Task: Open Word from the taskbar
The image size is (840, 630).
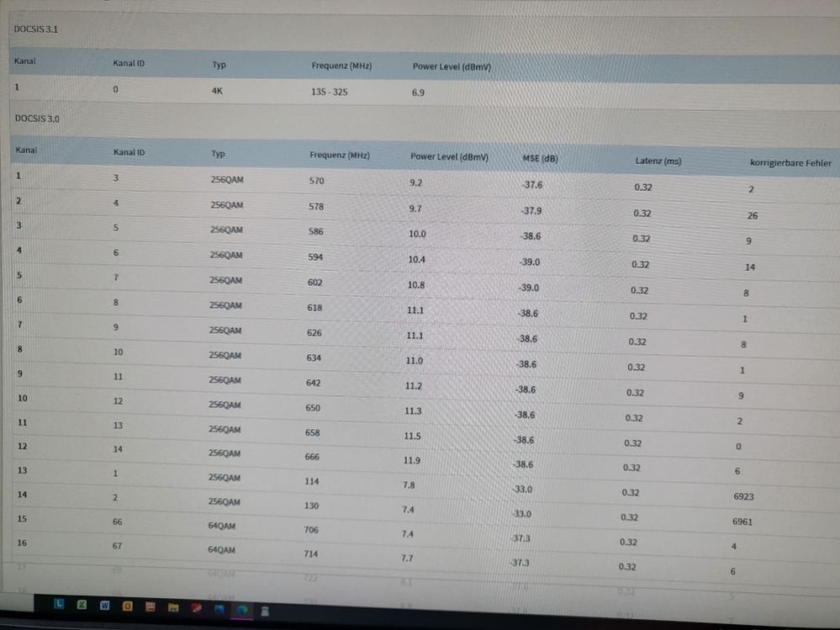Action: coord(104,606)
